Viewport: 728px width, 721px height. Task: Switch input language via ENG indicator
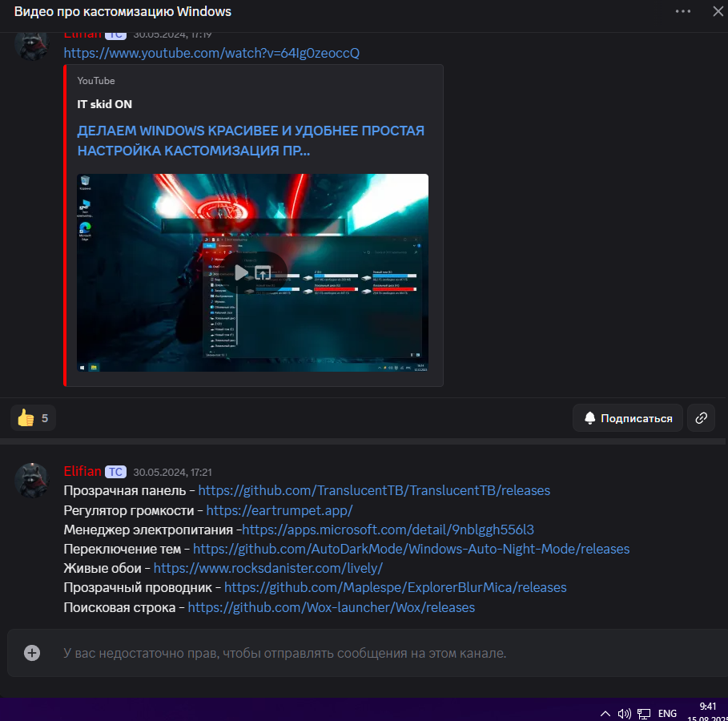[x=667, y=714]
